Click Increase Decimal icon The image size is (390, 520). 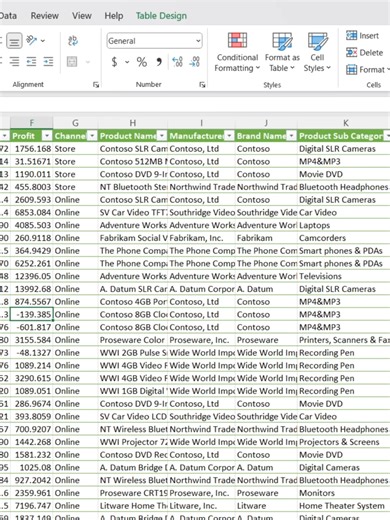click(x=177, y=62)
